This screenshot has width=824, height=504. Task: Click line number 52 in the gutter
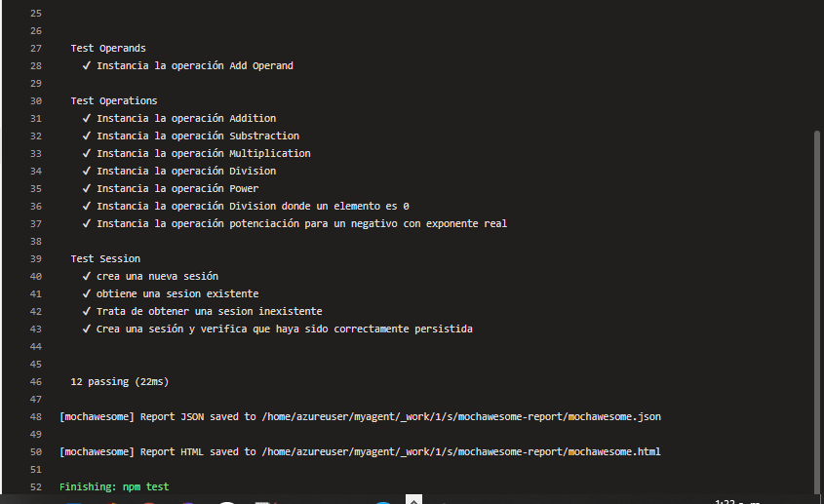36,487
